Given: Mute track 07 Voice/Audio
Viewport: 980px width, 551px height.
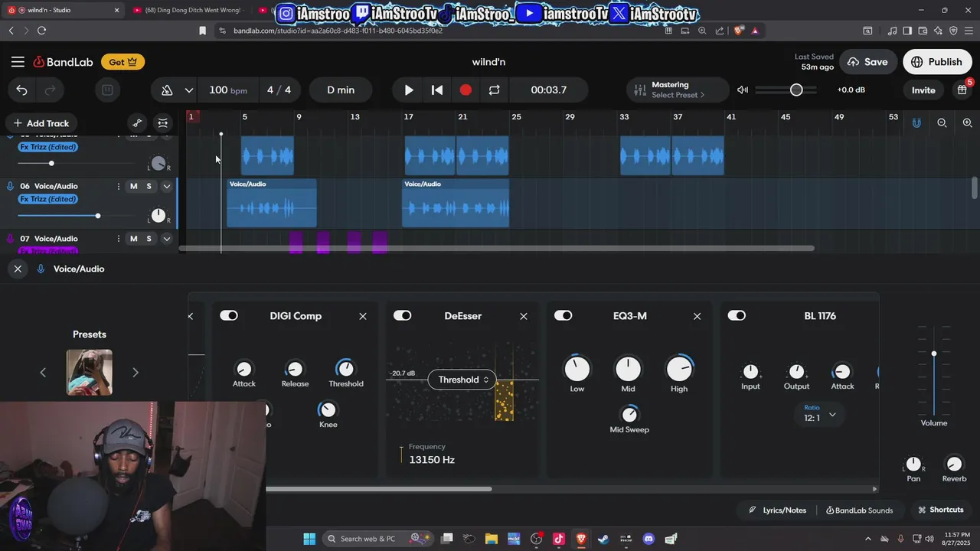Looking at the screenshot, I should coord(133,239).
